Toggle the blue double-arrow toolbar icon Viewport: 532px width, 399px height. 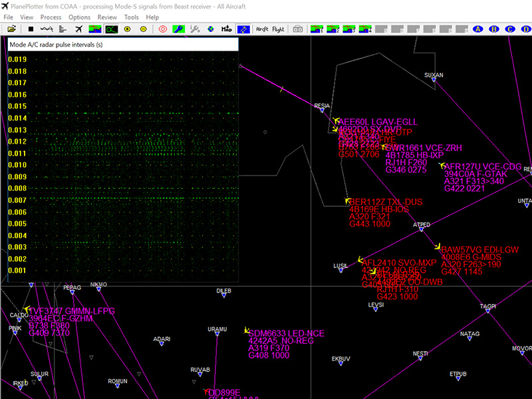[243, 29]
